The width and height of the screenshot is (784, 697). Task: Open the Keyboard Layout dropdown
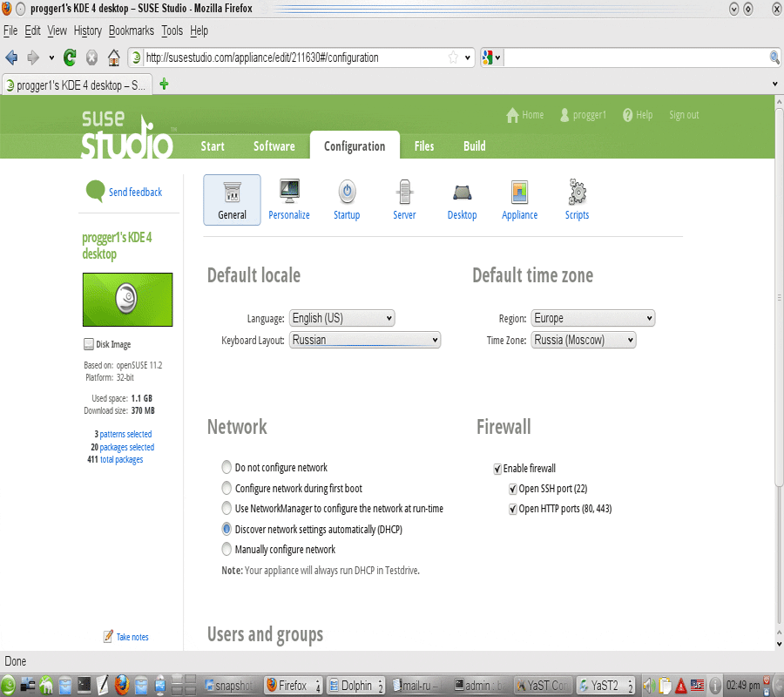click(x=365, y=340)
